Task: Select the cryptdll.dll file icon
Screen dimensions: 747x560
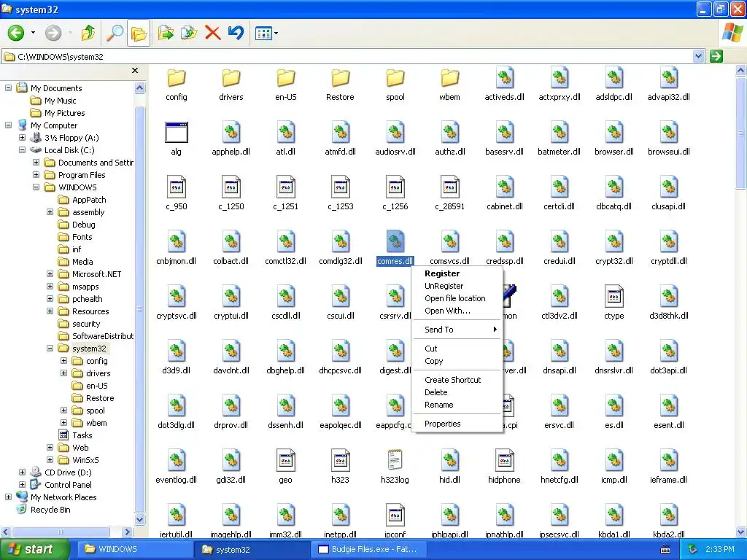Action: click(668, 242)
